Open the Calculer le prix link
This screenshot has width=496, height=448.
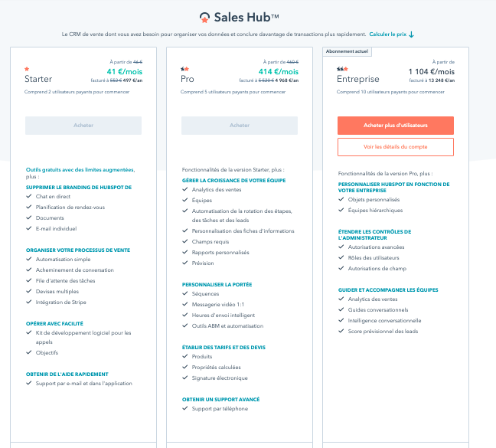pos(388,34)
